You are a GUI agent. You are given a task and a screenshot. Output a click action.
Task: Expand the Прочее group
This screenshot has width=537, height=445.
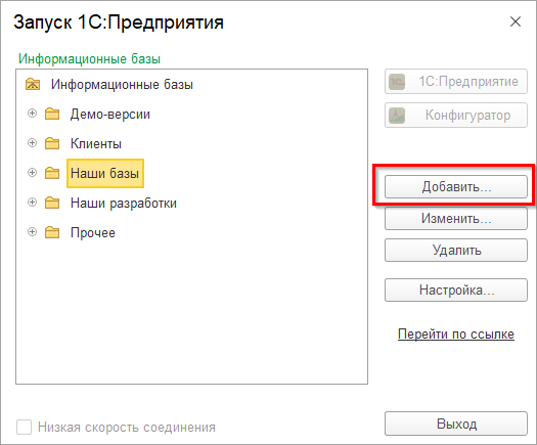click(32, 232)
